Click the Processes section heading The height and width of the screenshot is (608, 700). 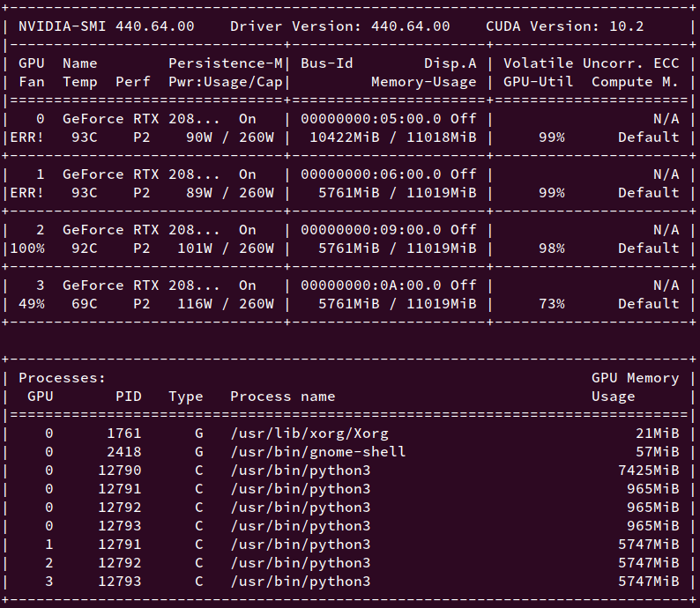click(x=62, y=378)
